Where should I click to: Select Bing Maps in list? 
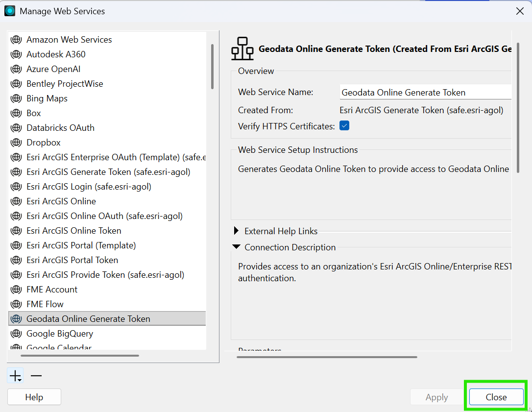[x=107, y=98]
